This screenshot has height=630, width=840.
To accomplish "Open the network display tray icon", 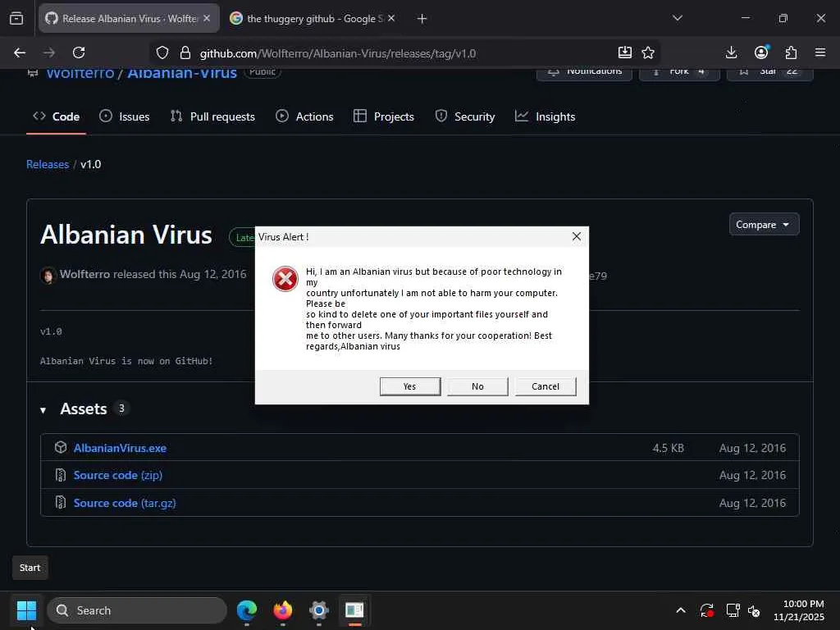I will [733, 610].
